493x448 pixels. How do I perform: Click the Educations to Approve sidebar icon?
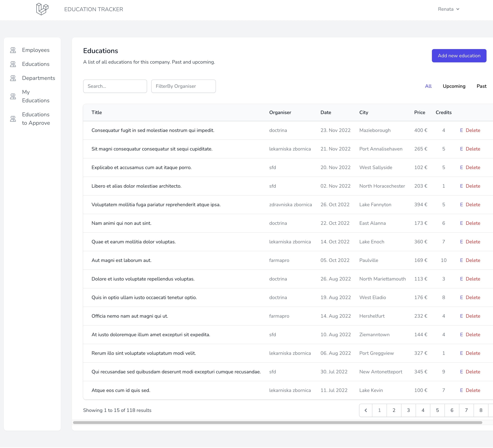(13, 119)
